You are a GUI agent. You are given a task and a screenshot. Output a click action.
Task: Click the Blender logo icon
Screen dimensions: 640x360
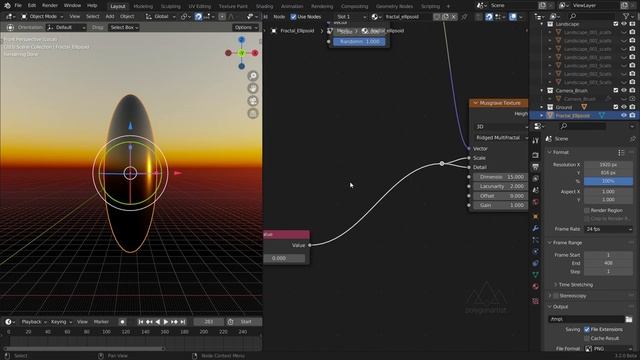click(7, 6)
